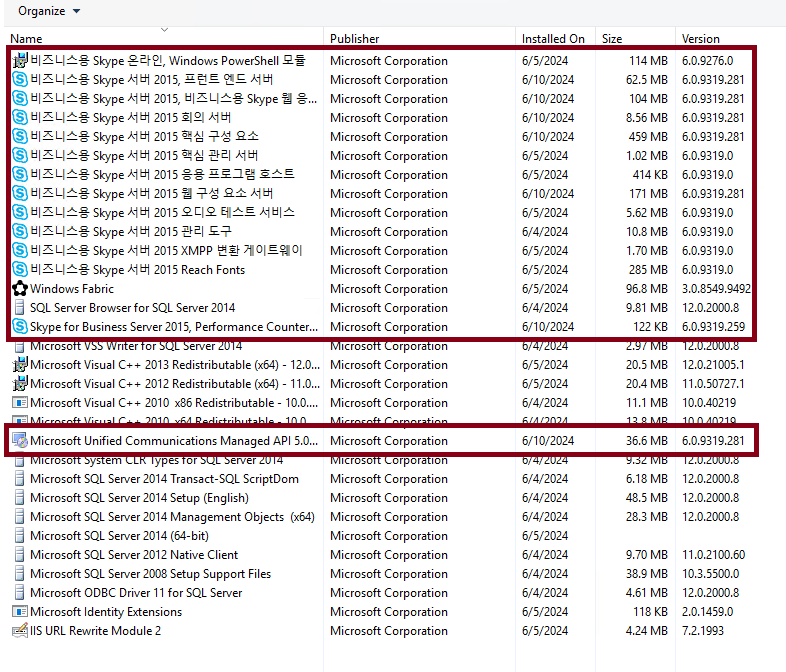Click Skype icon for 오디오 테스트 서비스 row
Screen dimensions: 786x672
click(x=20, y=213)
